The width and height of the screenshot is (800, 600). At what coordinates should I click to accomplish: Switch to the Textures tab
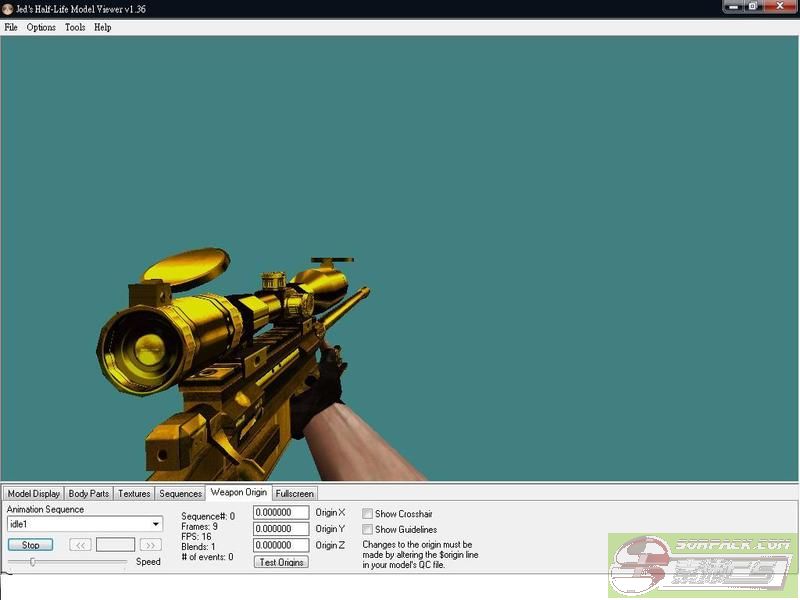point(134,493)
